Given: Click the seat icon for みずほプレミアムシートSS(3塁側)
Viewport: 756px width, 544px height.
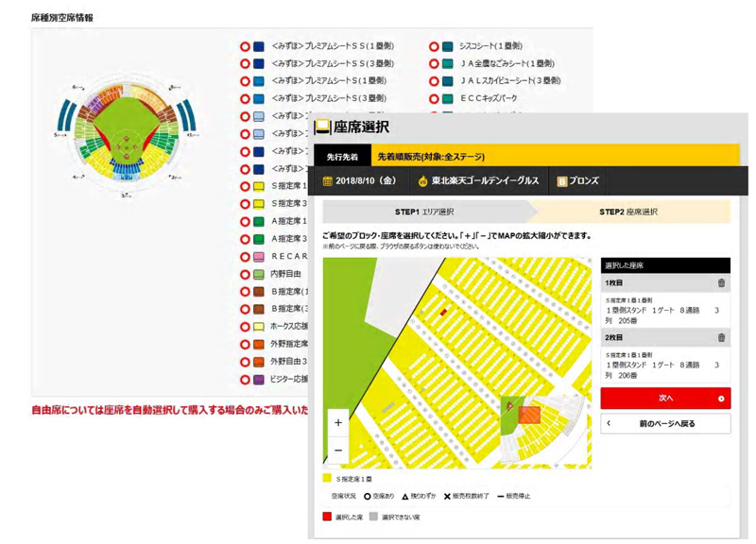Looking at the screenshot, I should click(259, 63).
